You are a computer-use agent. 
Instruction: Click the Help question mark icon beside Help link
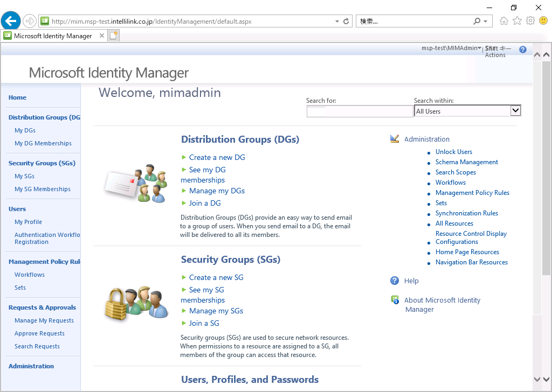click(395, 281)
